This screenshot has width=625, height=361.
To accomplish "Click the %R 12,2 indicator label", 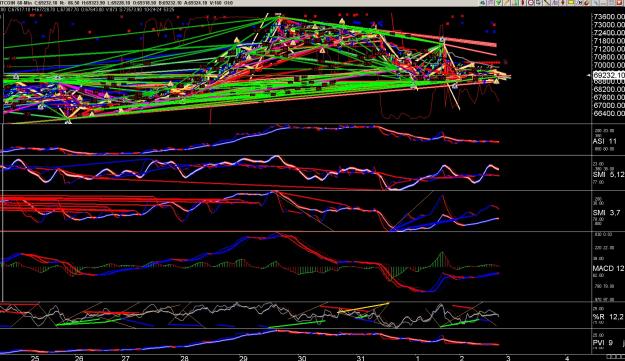I will (608, 317).
